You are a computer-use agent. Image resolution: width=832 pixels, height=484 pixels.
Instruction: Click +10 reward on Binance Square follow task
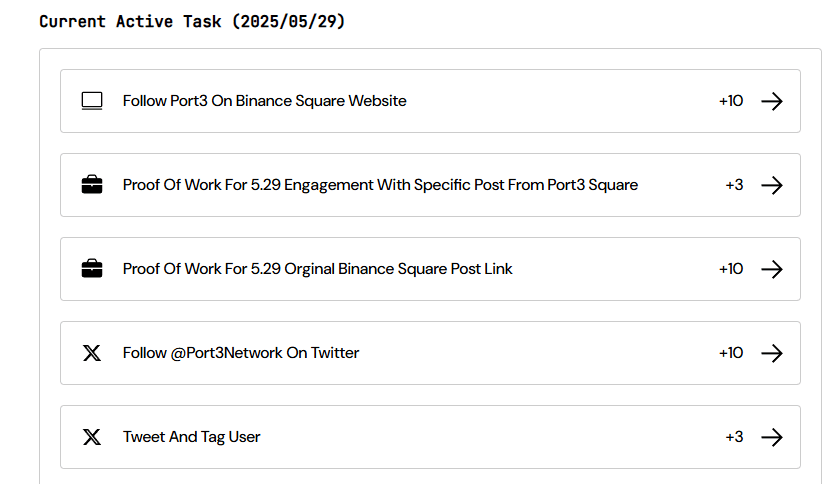click(731, 101)
